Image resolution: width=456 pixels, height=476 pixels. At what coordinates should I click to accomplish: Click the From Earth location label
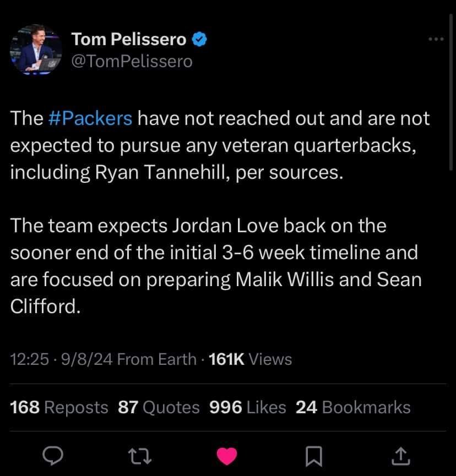click(x=157, y=359)
